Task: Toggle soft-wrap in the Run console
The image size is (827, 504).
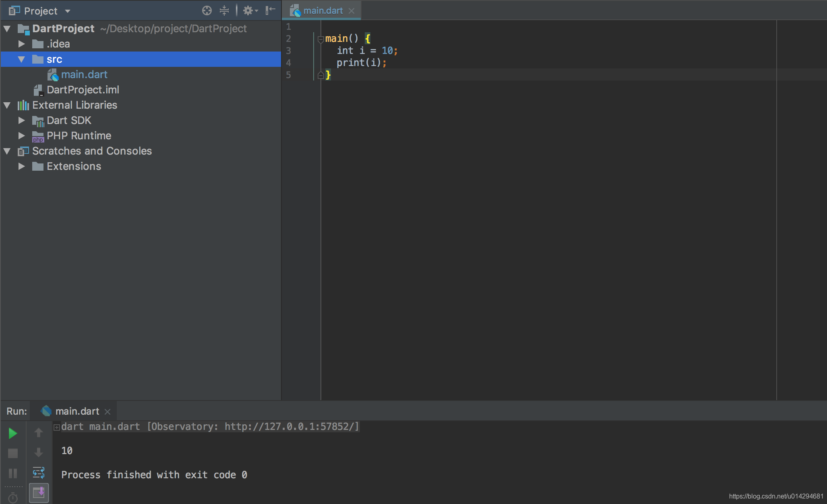Action: click(x=39, y=473)
